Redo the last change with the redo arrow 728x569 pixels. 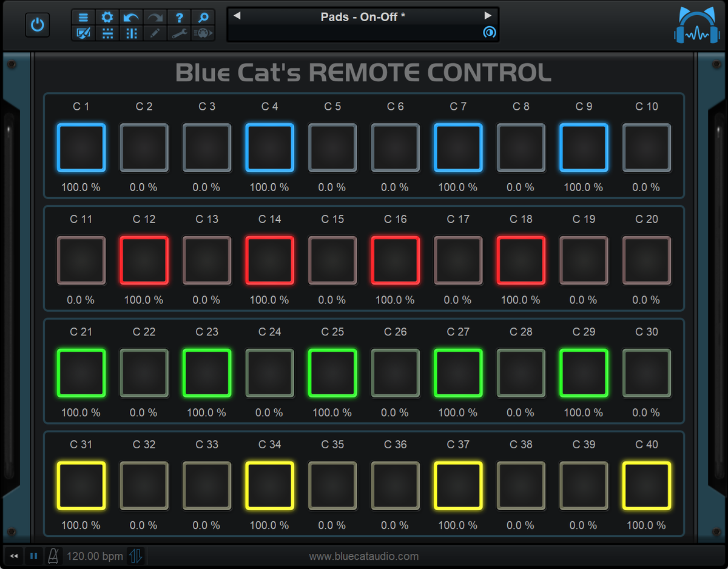click(155, 17)
